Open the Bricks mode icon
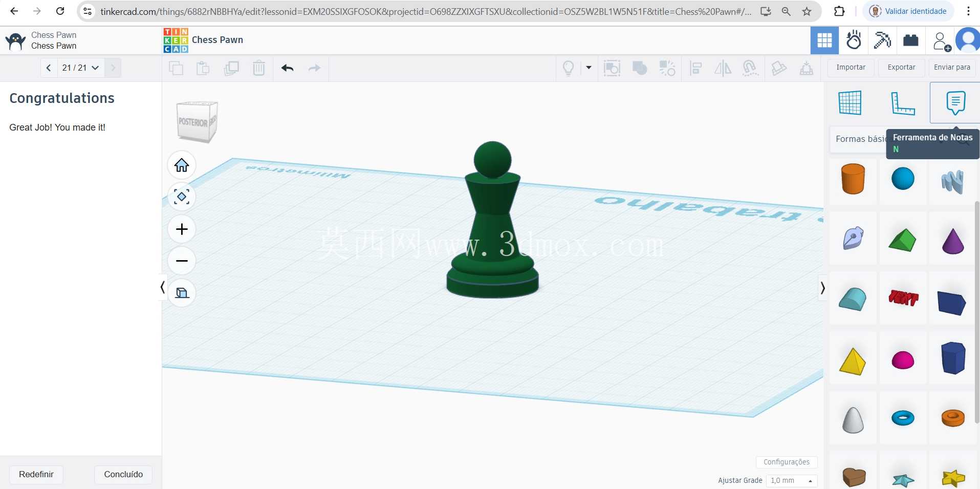Viewport: 980px width, 489px height. [x=911, y=40]
